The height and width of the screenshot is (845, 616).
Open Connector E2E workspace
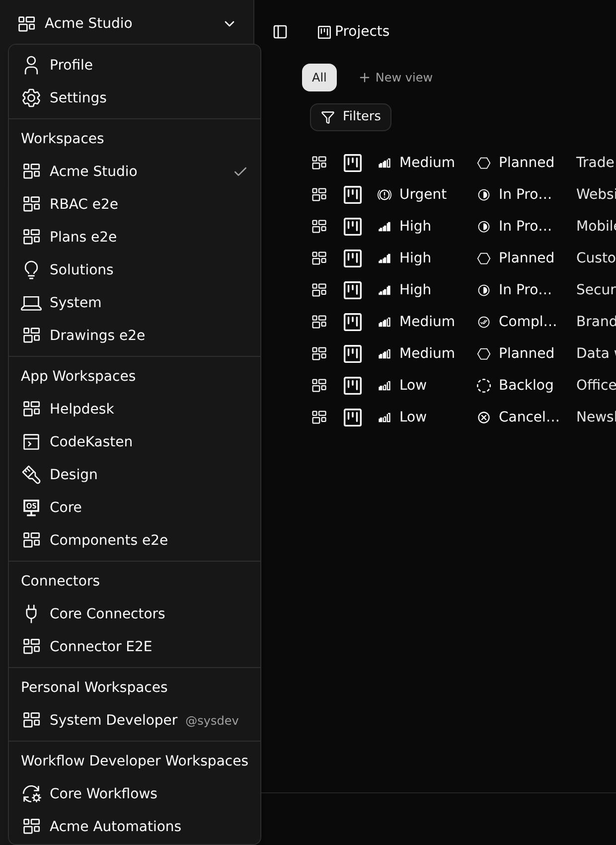[x=135, y=647]
